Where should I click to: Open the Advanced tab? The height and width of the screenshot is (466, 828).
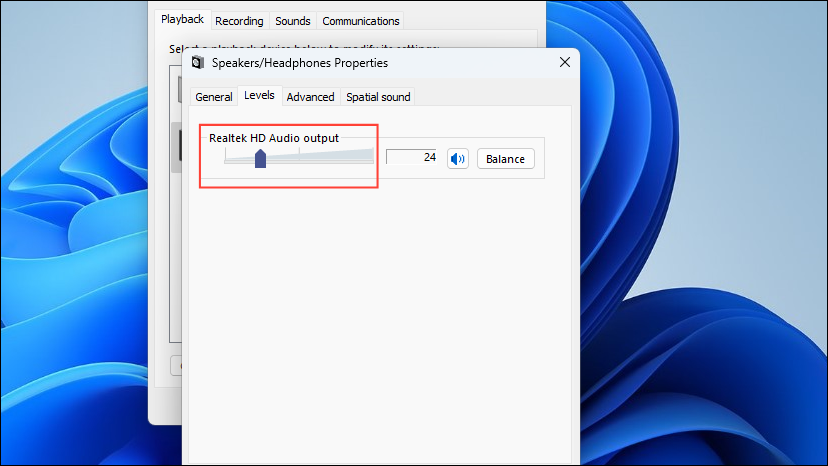[310, 97]
